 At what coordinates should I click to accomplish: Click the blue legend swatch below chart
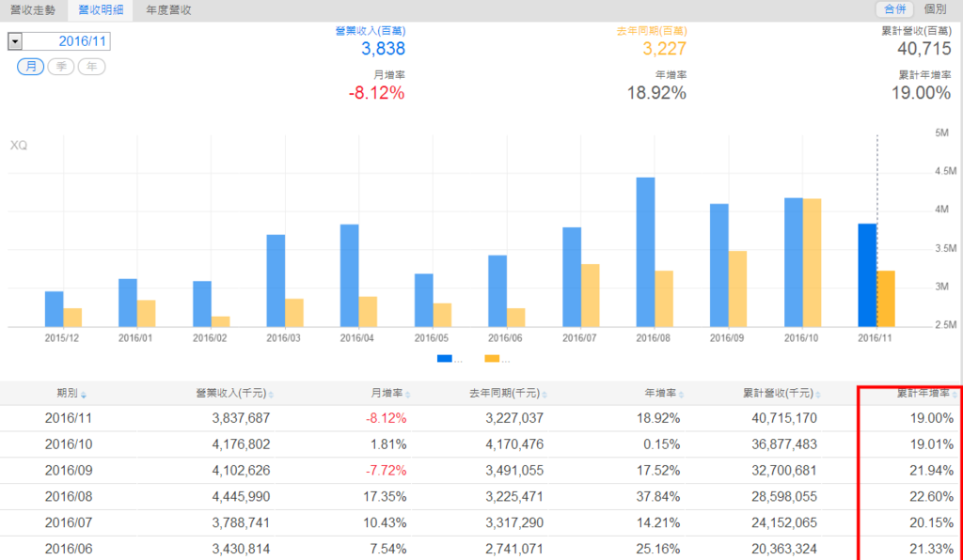click(x=445, y=359)
